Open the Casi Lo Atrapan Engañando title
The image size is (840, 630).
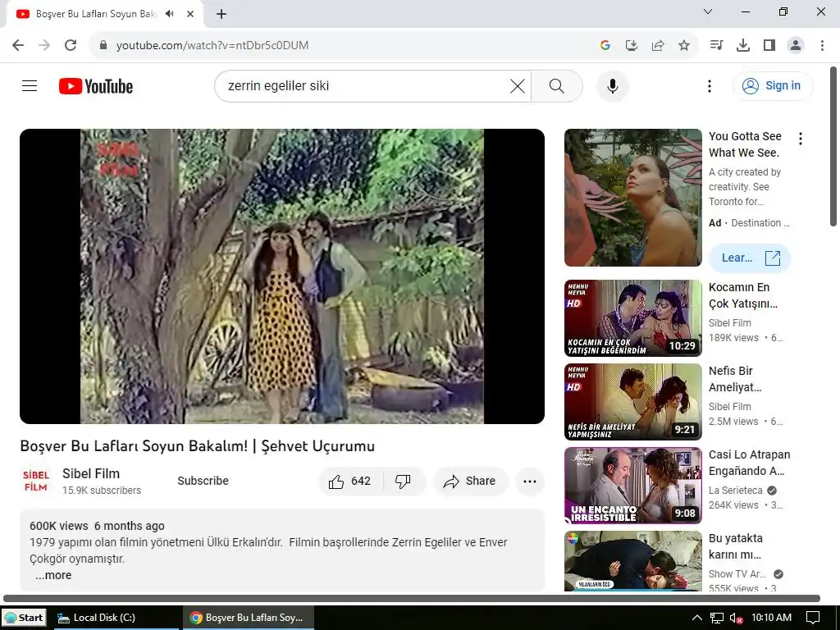tap(749, 463)
